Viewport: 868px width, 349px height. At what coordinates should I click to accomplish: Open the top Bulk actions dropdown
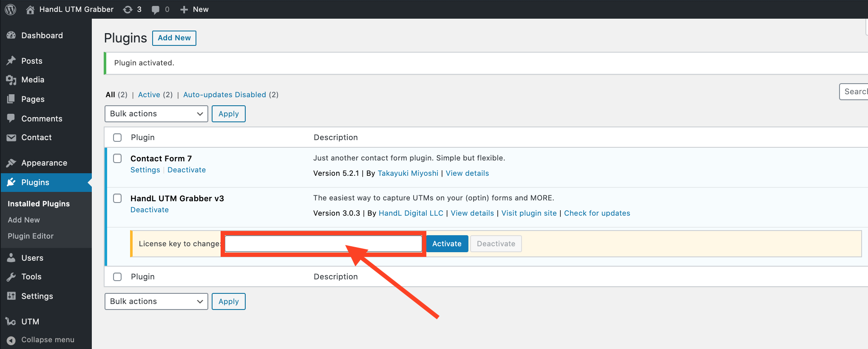tap(156, 114)
